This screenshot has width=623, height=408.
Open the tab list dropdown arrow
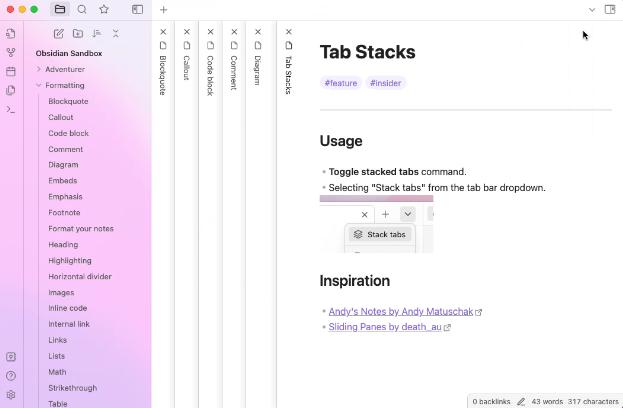(592, 10)
